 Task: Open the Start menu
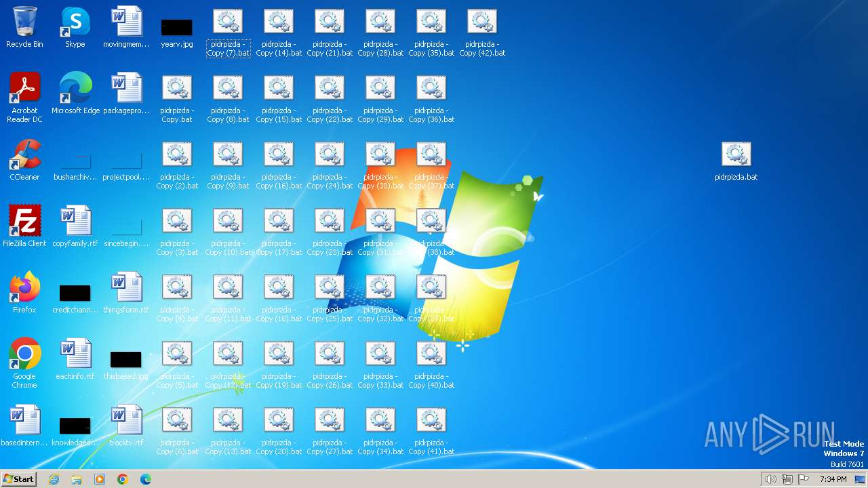tap(18, 479)
